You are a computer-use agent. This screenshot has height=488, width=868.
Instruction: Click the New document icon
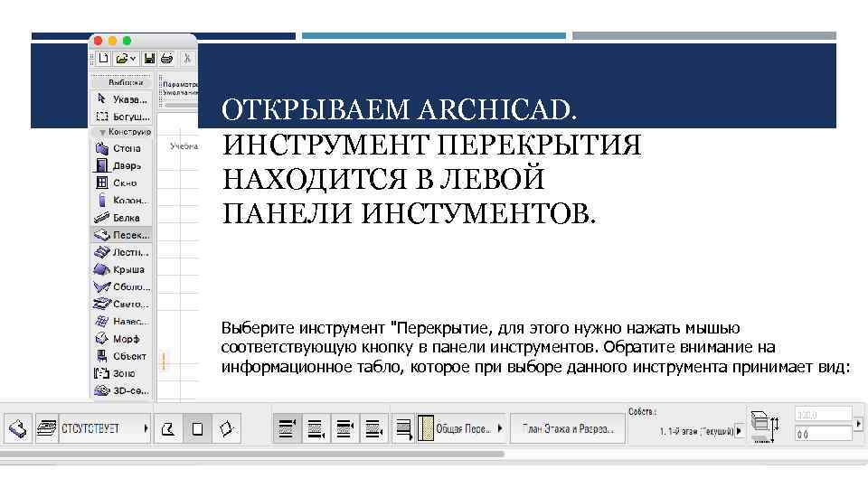[x=103, y=58]
